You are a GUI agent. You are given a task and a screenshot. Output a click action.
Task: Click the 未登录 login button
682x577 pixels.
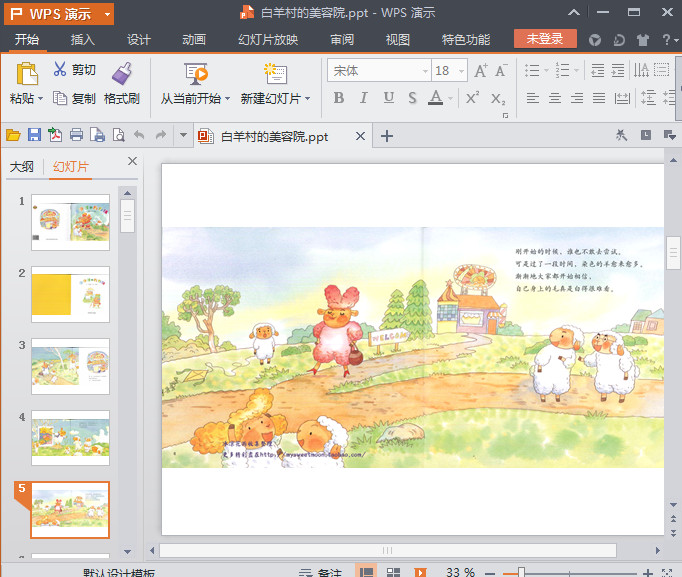click(x=545, y=39)
